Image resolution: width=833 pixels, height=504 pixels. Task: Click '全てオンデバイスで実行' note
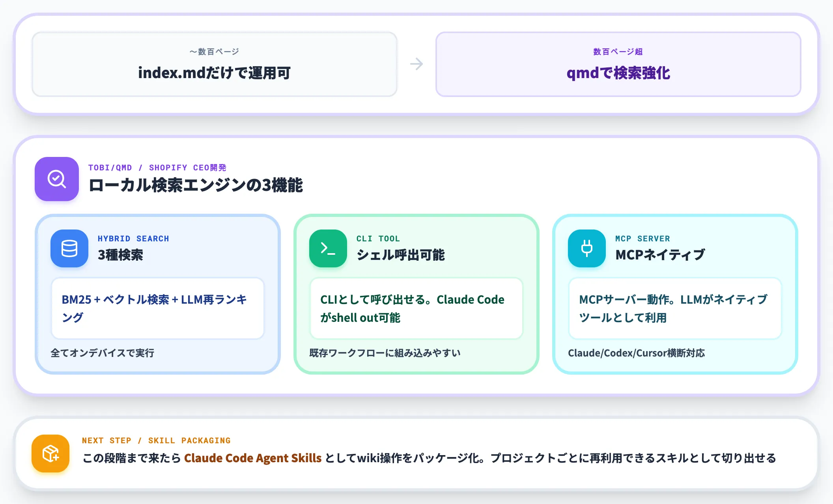click(103, 353)
